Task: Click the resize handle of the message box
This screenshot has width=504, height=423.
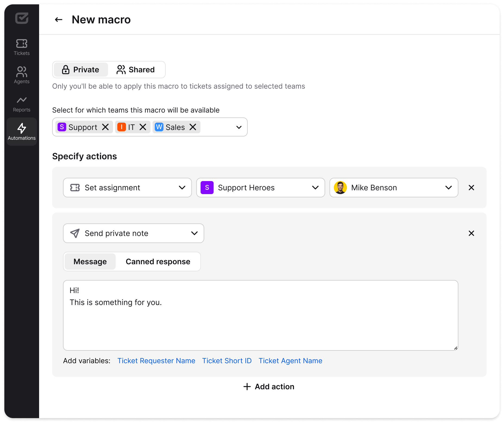Action: tap(456, 348)
